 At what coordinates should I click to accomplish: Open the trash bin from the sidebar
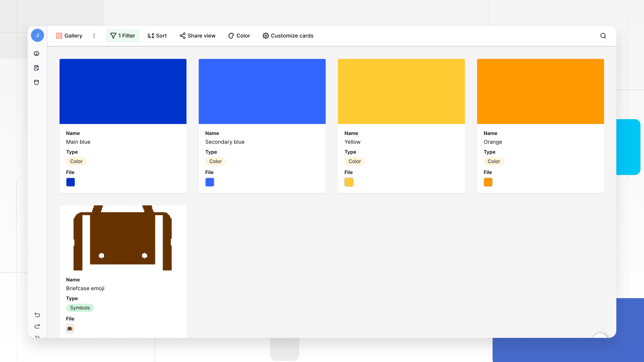tap(37, 82)
